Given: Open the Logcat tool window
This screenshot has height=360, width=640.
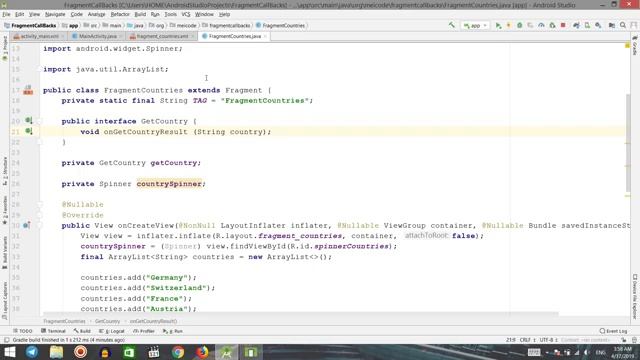Looking at the screenshot, I should tap(112, 331).
